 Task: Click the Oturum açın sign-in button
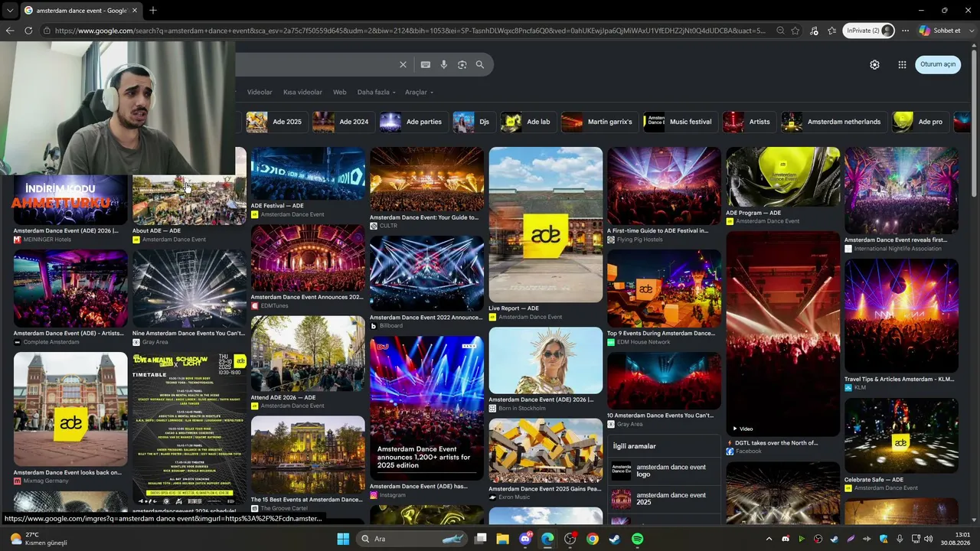(x=938, y=64)
